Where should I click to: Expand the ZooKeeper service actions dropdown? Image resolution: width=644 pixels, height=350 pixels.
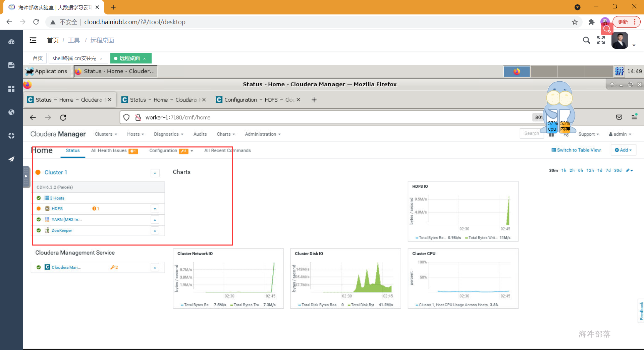pyautogui.click(x=155, y=231)
